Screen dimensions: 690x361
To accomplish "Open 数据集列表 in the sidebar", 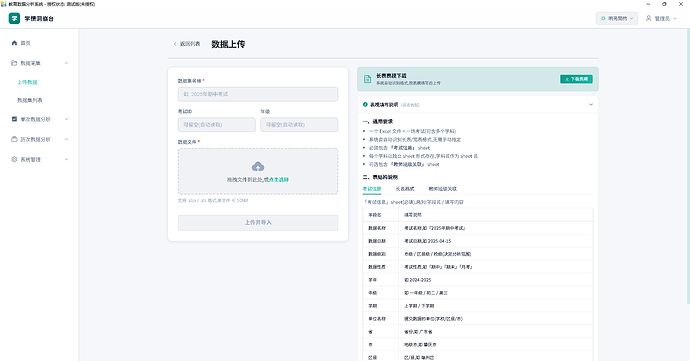I will [x=30, y=100].
